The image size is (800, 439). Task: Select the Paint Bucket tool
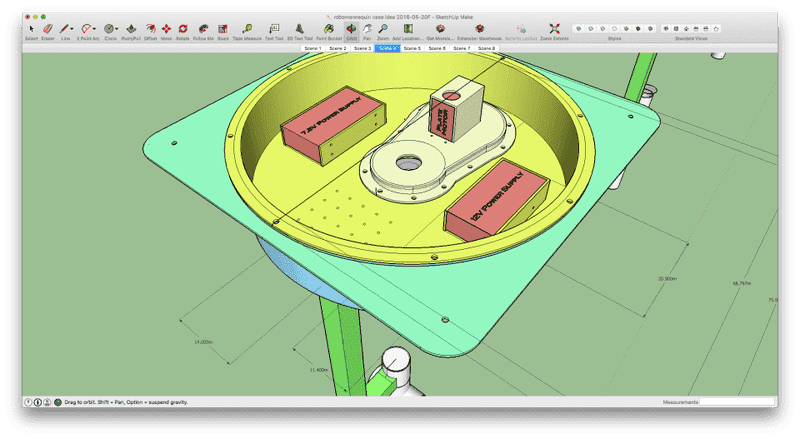click(x=330, y=29)
